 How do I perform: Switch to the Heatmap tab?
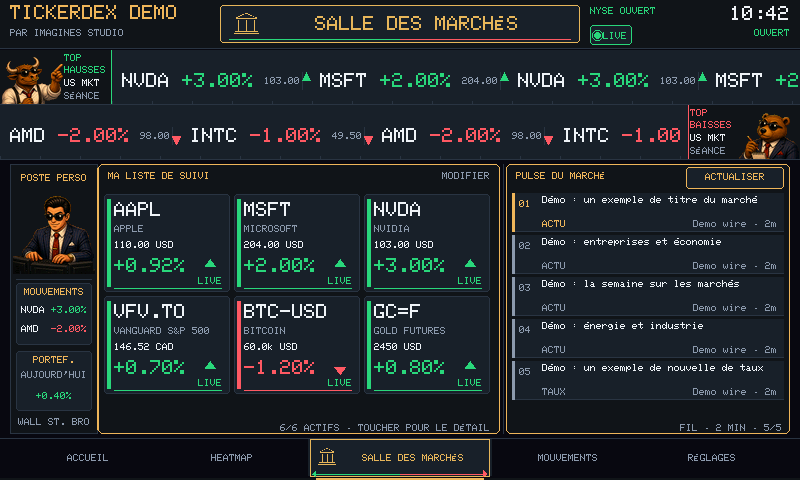click(231, 458)
